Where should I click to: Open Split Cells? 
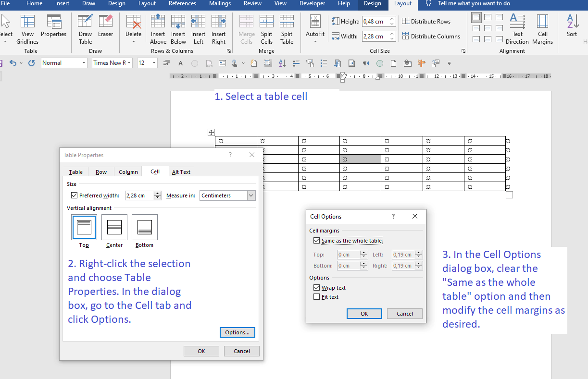266,29
